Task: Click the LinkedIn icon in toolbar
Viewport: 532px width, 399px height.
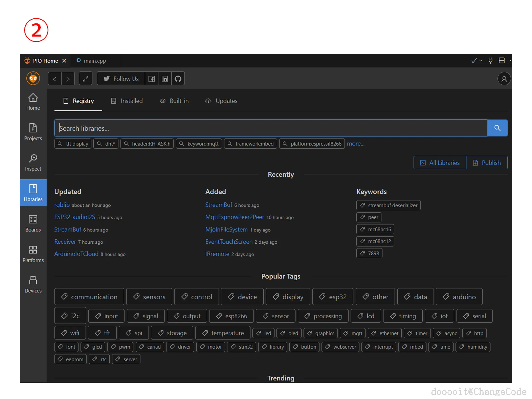Action: [165, 79]
